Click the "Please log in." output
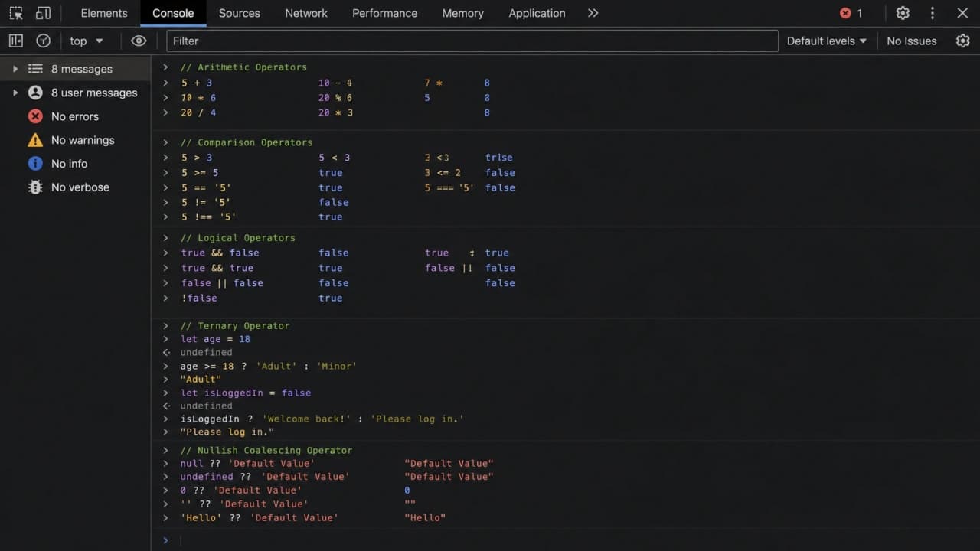Viewport: 980px width, 551px height. tap(227, 432)
